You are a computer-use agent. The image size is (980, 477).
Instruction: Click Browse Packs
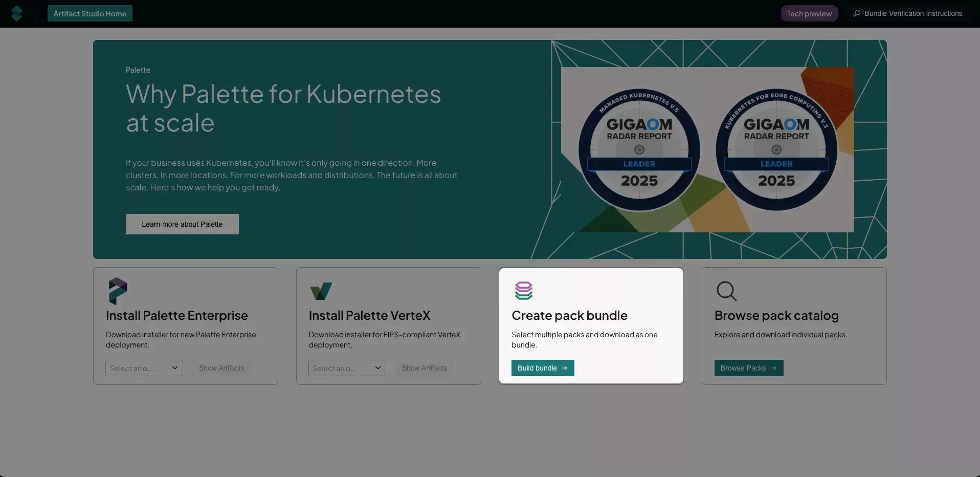748,367
